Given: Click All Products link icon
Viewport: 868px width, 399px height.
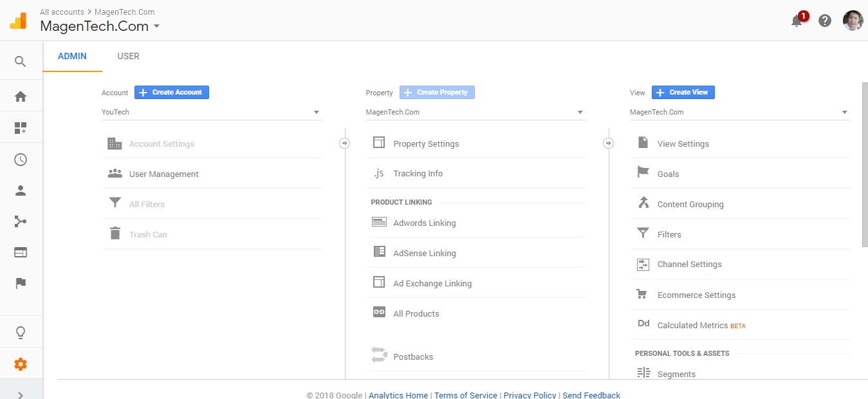Looking at the screenshot, I should 379,312.
